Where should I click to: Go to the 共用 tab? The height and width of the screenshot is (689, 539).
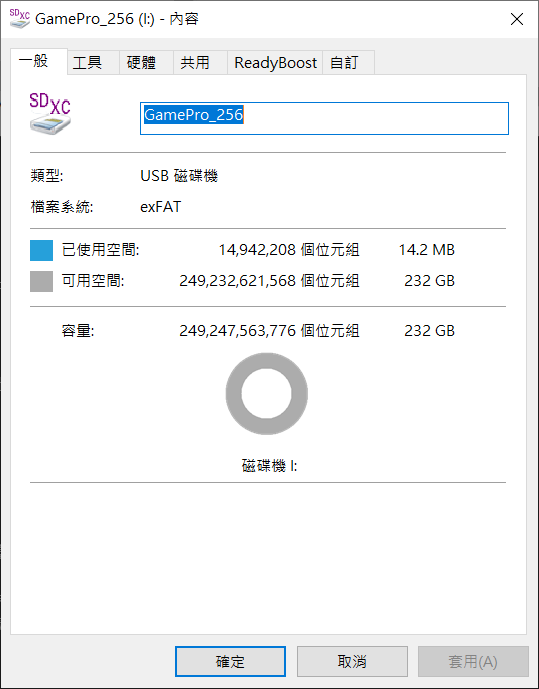click(x=200, y=62)
